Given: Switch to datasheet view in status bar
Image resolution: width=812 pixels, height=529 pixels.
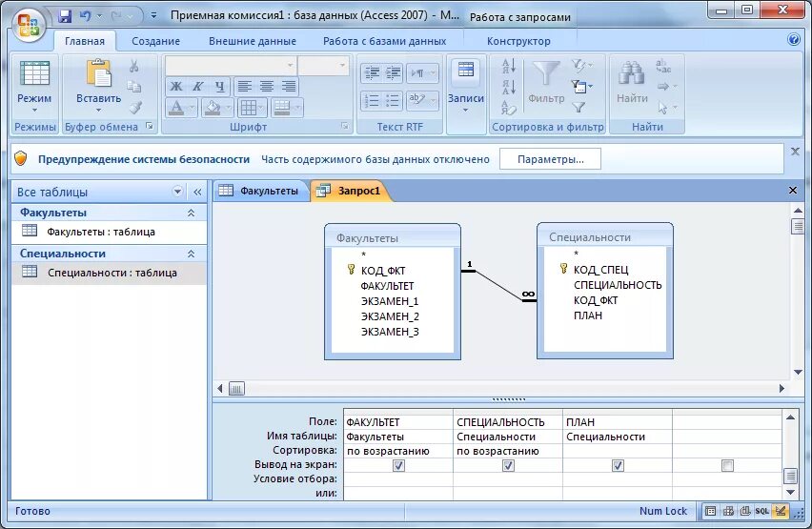Looking at the screenshot, I should (x=711, y=512).
